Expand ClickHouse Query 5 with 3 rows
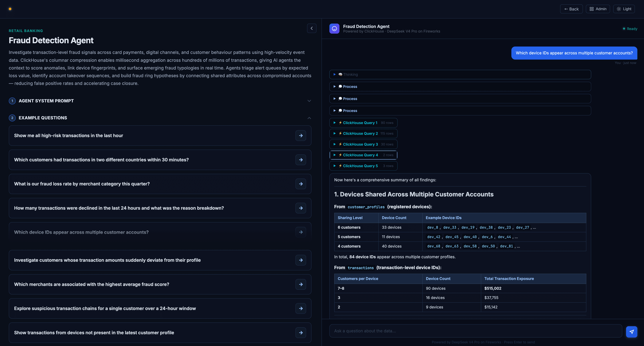Image resolution: width=644 pixels, height=346 pixels. 363,166
